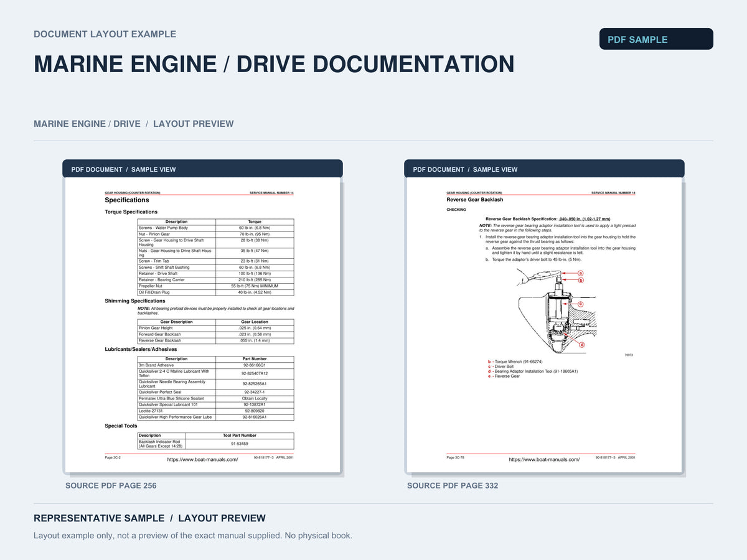
Task: Select the 'Layout example only' disclaimer text
Action: click(193, 536)
